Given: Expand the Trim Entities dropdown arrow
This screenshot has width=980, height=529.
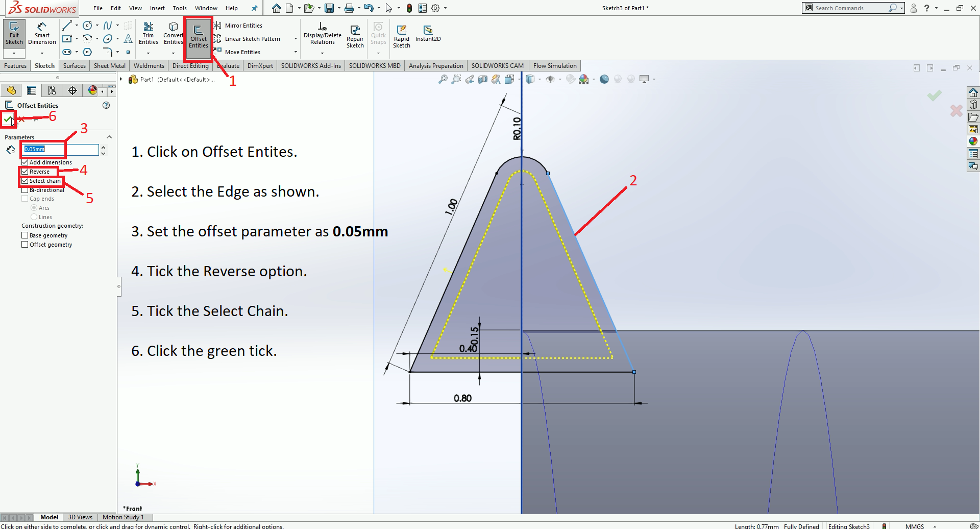Looking at the screenshot, I should (149, 53).
